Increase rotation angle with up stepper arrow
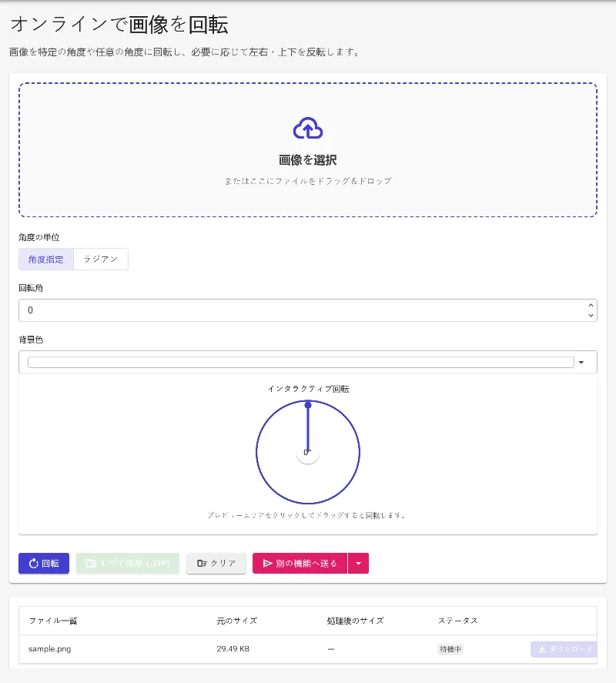Image resolution: width=616 pixels, height=683 pixels. (591, 306)
